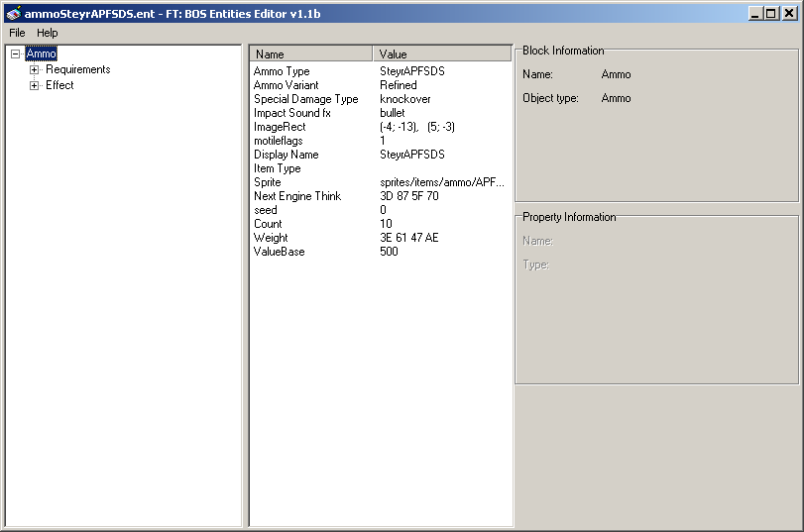Select the Next Engine Think row
This screenshot has width=804, height=532.
[x=381, y=196]
